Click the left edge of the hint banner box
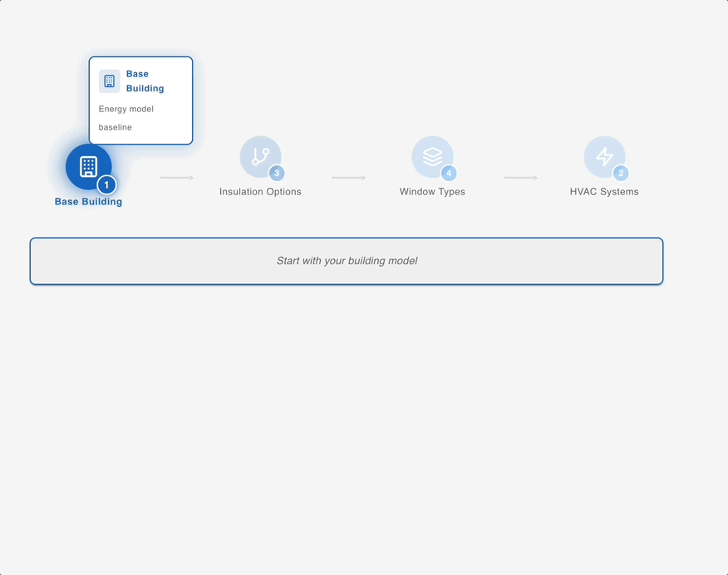Viewport: 728px width, 575px height. tap(33, 261)
